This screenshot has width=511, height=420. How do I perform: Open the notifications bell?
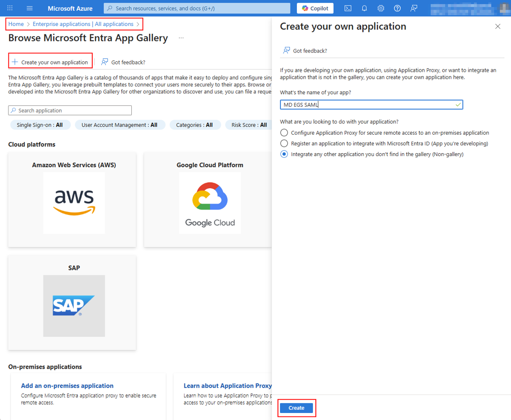(364, 8)
